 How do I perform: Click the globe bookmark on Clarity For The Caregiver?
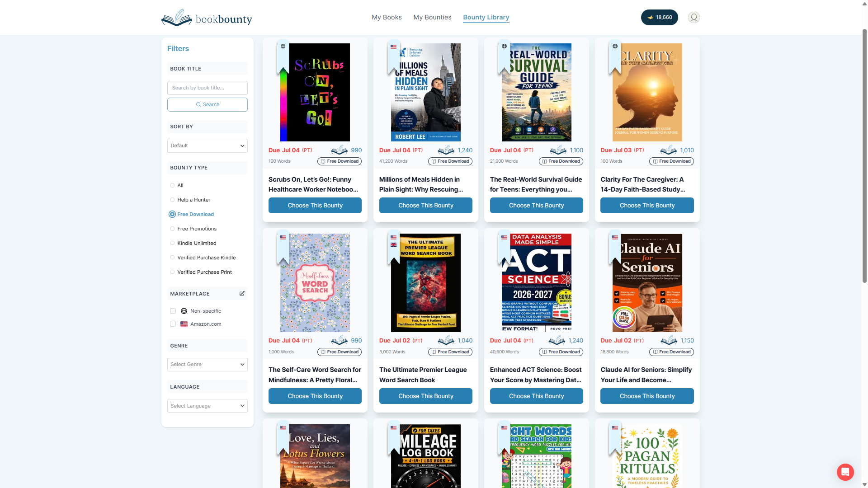pyautogui.click(x=615, y=57)
